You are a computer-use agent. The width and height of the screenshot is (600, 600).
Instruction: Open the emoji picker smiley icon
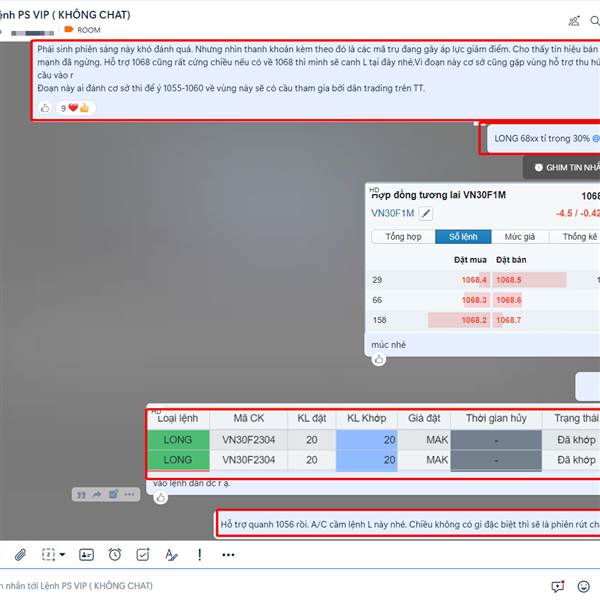(584, 586)
